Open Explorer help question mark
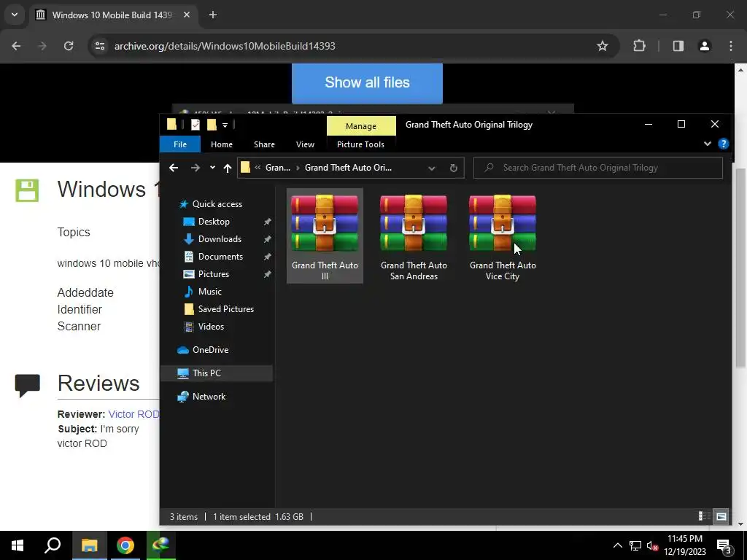 (x=723, y=144)
